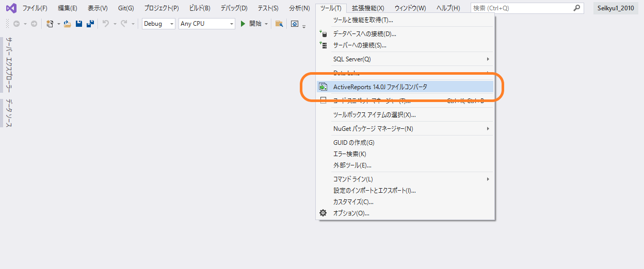Expand the backward navigation history arrow
This screenshot has width=644, height=269.
[x=25, y=24]
